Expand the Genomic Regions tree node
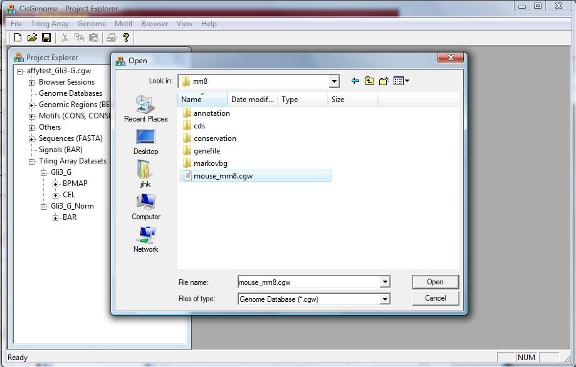Viewport: 576px width, 367px height. pyautogui.click(x=32, y=105)
